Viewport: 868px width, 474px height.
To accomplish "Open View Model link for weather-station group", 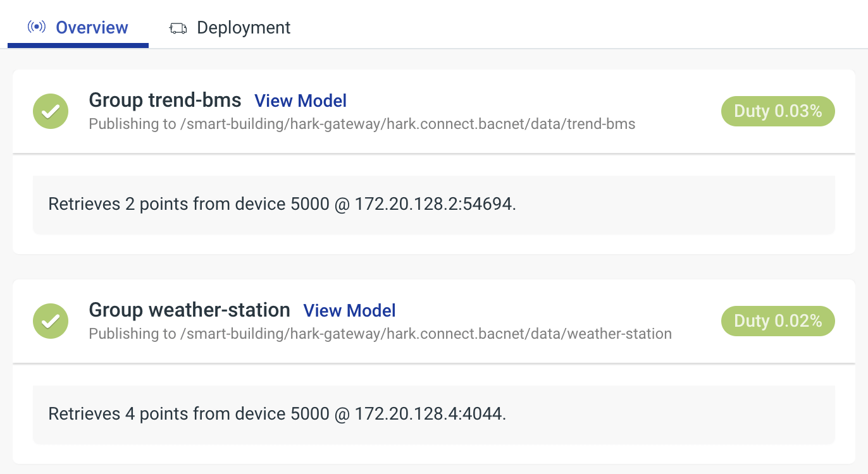I will point(350,311).
